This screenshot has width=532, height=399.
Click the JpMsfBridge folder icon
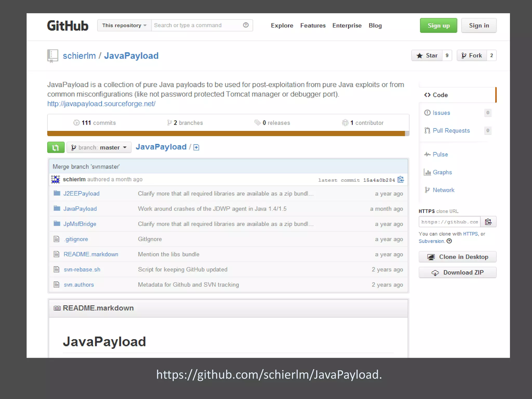(x=57, y=223)
